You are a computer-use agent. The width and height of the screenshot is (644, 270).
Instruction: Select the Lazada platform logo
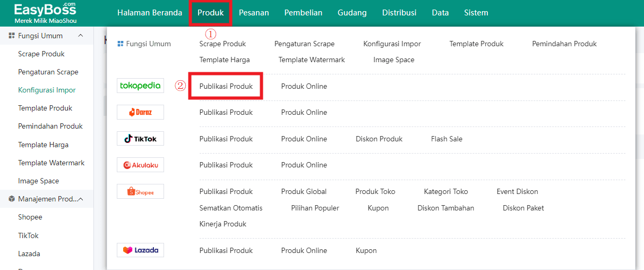tap(140, 250)
